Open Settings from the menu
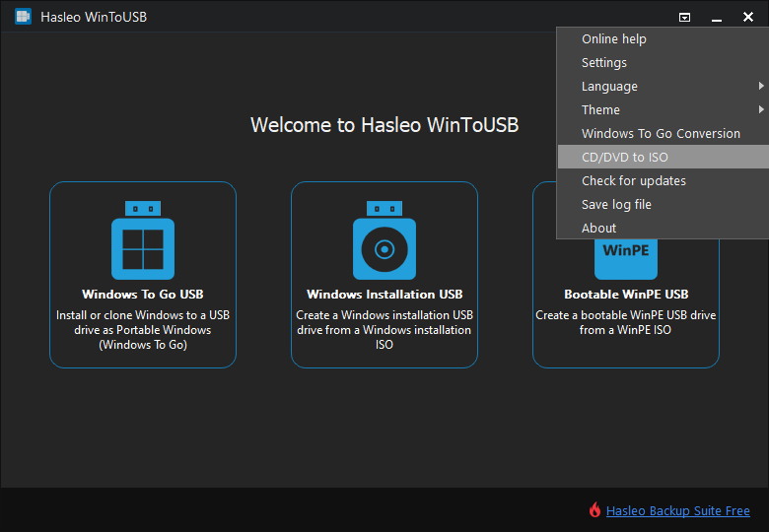 [664, 63]
